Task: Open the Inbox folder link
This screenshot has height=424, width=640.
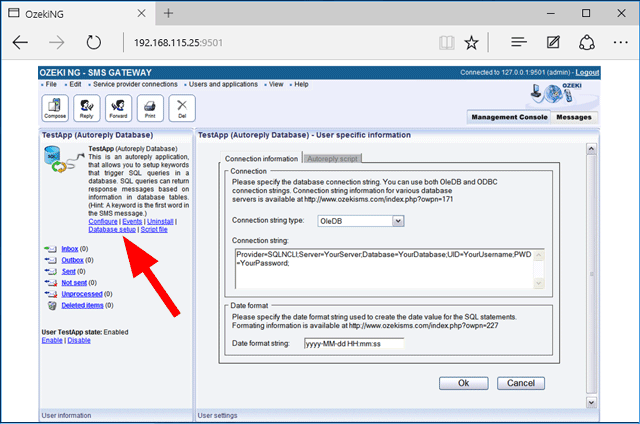Action: point(69,249)
